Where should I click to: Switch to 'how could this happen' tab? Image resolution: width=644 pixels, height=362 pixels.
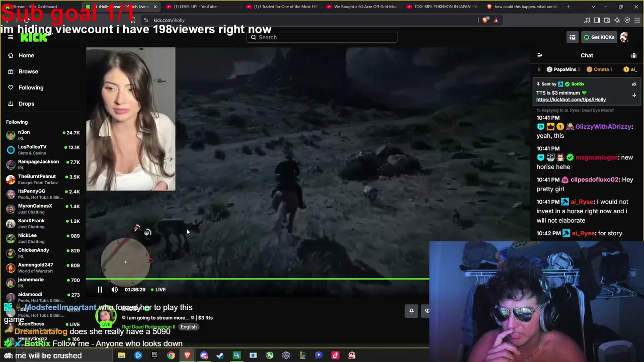pyautogui.click(x=523, y=7)
